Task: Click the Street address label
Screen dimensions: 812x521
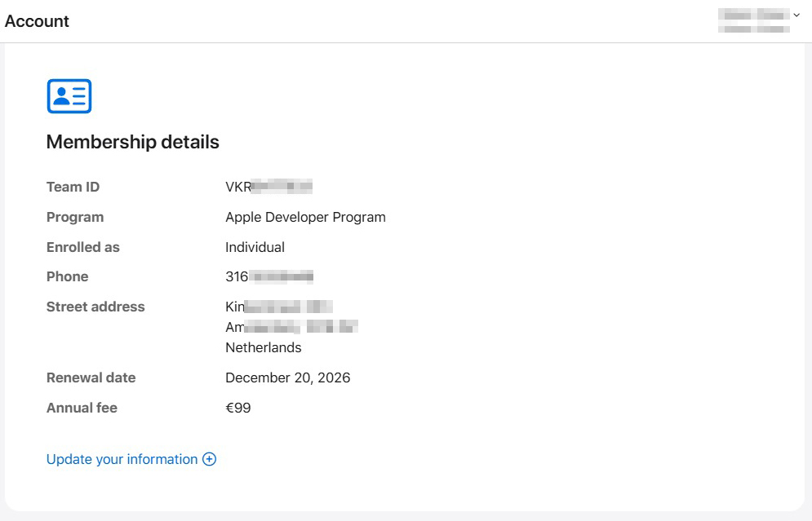Action: click(x=95, y=307)
